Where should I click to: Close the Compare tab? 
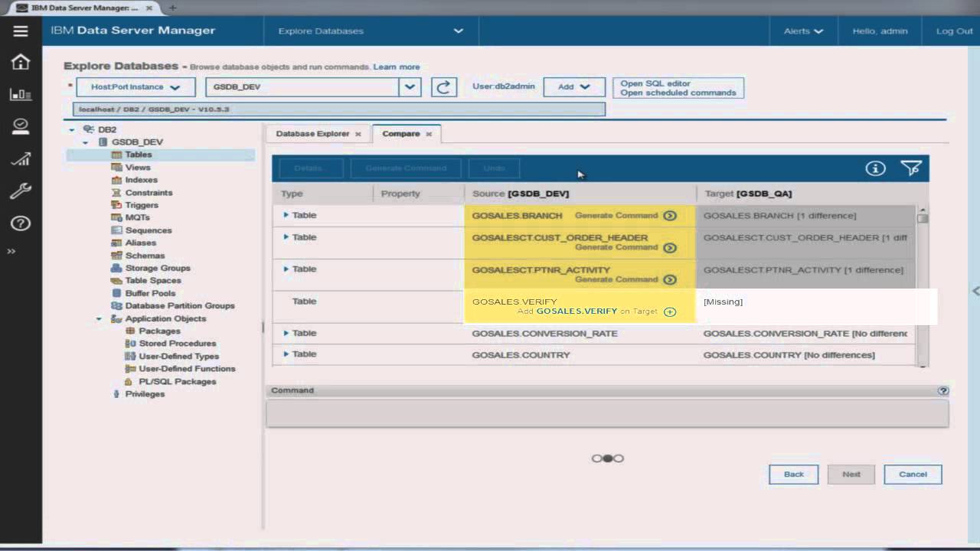coord(429,134)
